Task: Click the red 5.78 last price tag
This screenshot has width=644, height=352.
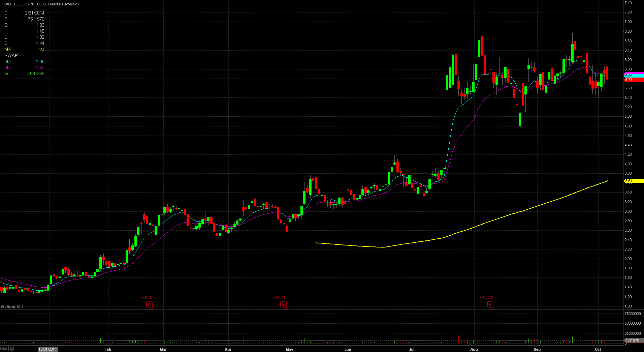Action: [x=633, y=80]
